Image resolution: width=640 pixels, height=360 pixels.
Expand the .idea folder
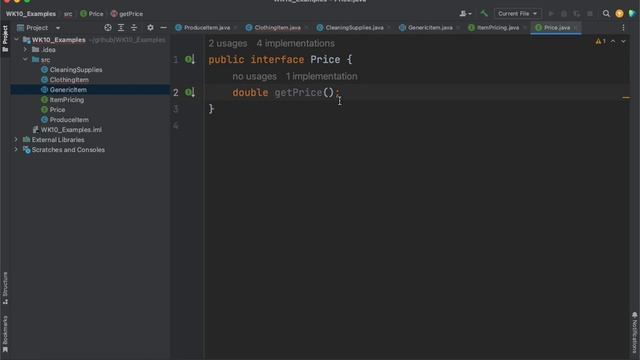[25, 50]
